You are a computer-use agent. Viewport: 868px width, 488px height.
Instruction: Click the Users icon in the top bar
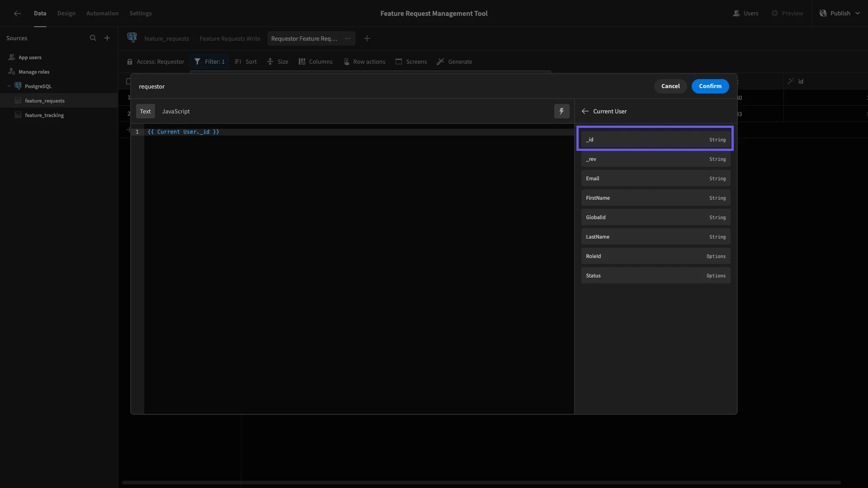coord(736,14)
